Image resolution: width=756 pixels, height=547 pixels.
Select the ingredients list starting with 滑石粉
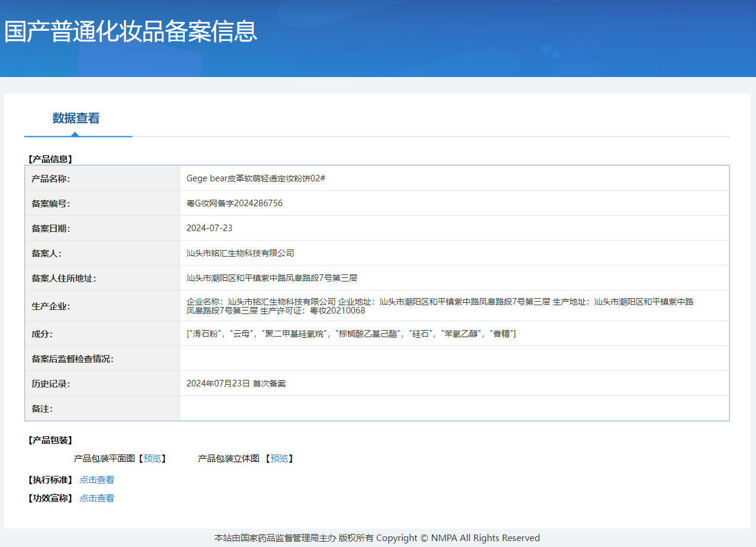tap(351, 334)
